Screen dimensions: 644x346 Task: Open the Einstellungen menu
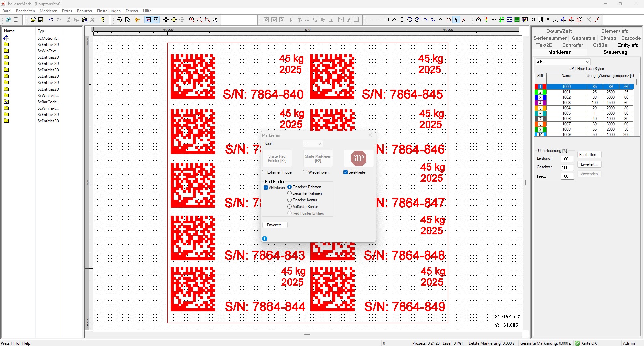(109, 11)
